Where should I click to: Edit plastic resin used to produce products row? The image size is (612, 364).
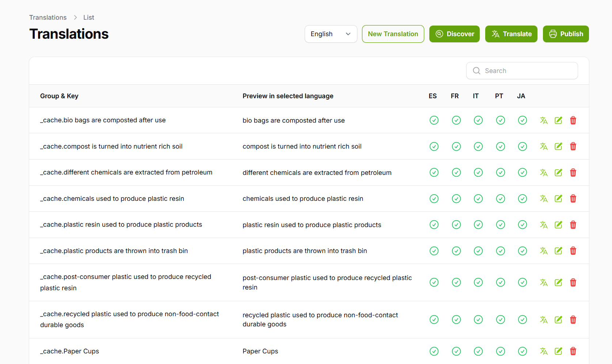558,225
